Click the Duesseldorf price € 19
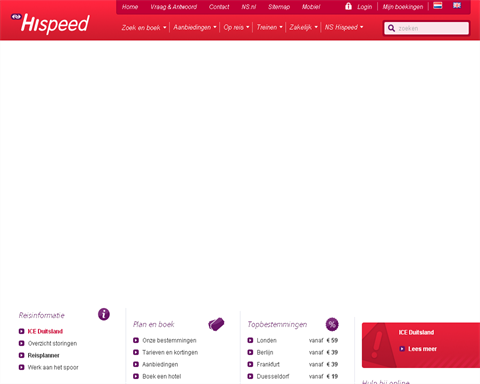The image size is (480, 384). [x=332, y=376]
